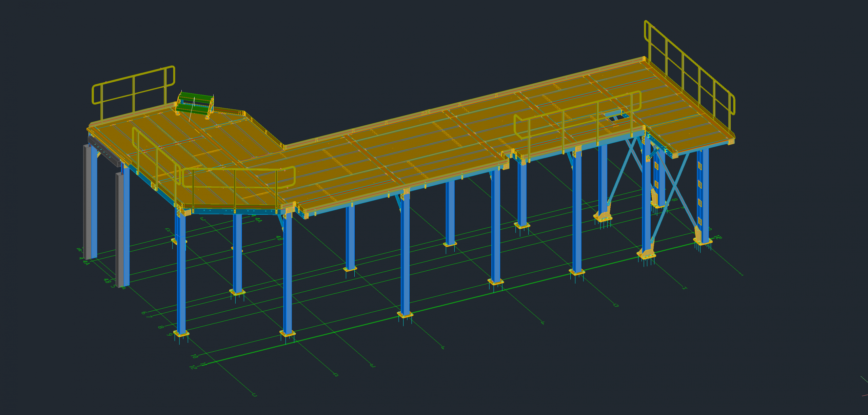This screenshot has height=415, width=868.
Task: Click grid axis label E at bottom
Action: point(372,366)
